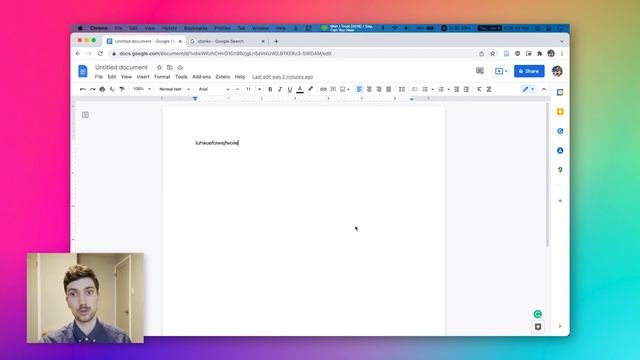Viewport: 640px width, 360px height.
Task: Click the Redo arrow in the toolbar
Action: [x=93, y=89]
